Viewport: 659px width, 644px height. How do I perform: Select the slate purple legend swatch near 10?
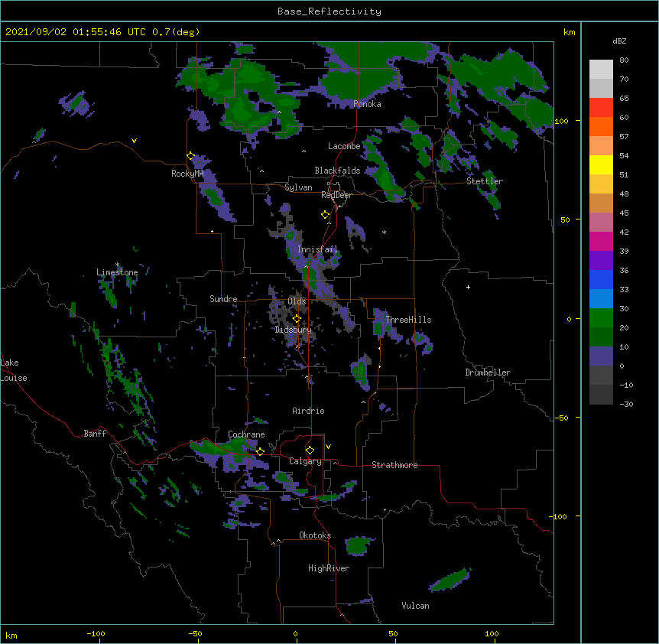[601, 356]
